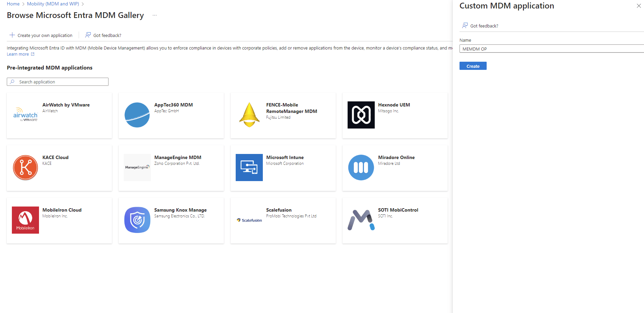Click the AirWatch by VMware logo
This screenshot has width=644, height=313.
pos(25,115)
